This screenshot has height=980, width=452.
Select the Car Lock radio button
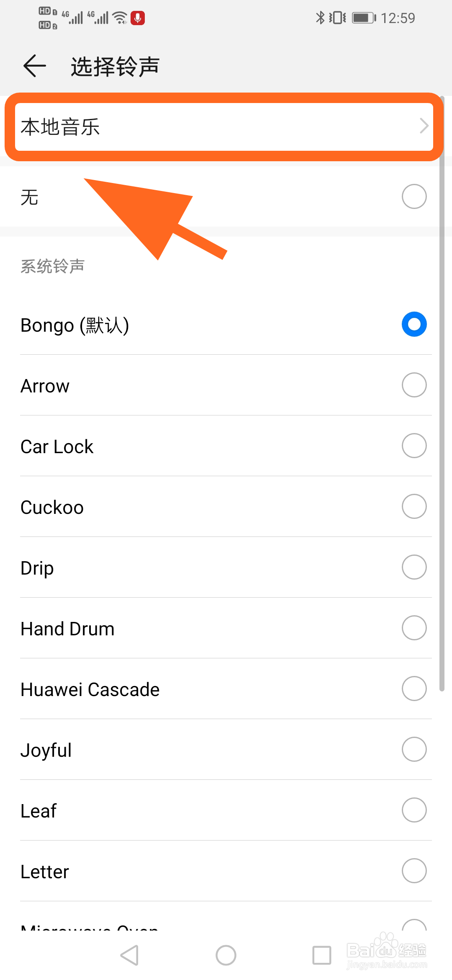click(414, 446)
